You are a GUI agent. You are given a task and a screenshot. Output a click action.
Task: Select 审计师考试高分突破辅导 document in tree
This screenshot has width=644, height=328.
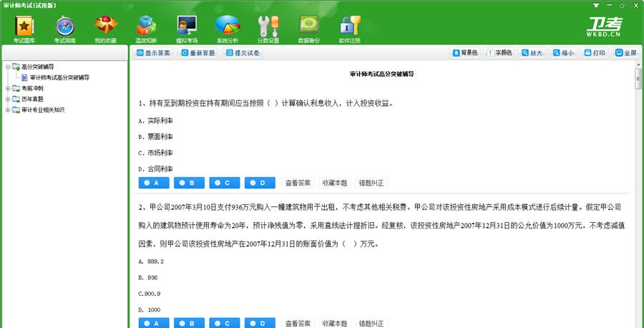59,77
